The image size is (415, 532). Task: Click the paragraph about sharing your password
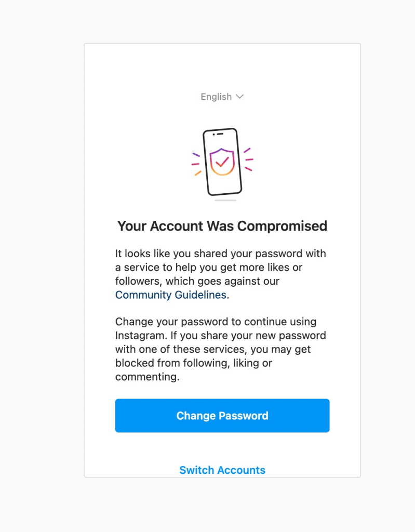click(x=221, y=268)
